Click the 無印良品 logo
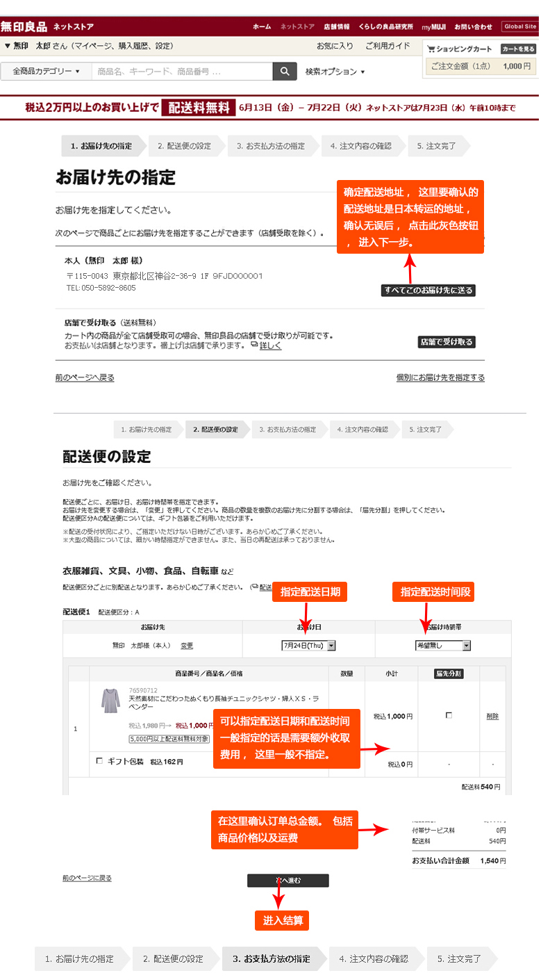This screenshot has width=550, height=980. tap(24, 27)
